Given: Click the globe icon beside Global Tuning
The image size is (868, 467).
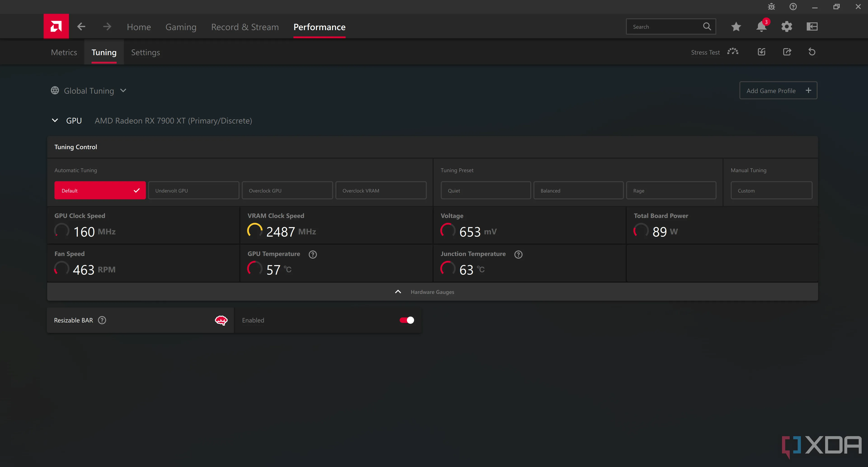Looking at the screenshot, I should (x=55, y=90).
